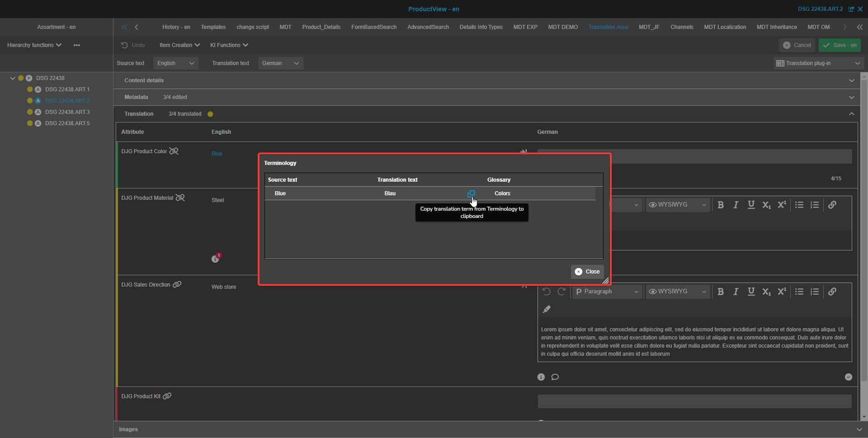Click the link icon beside DJG Sales Direction
This screenshot has height=438, width=868.
(177, 285)
